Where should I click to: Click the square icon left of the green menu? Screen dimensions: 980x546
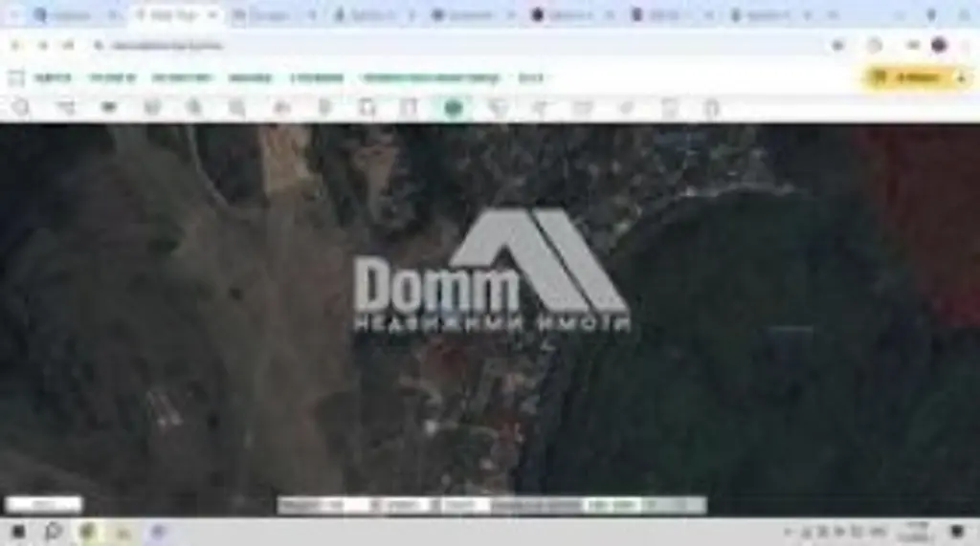pos(16,78)
